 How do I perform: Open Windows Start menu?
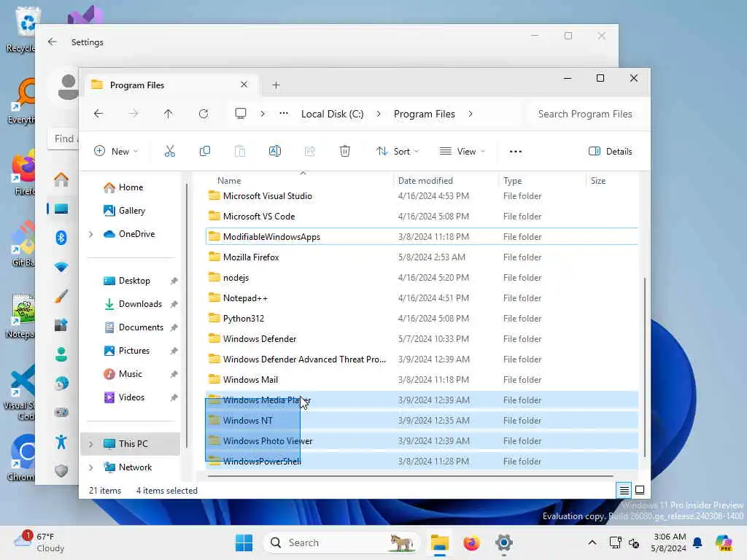pos(244,542)
